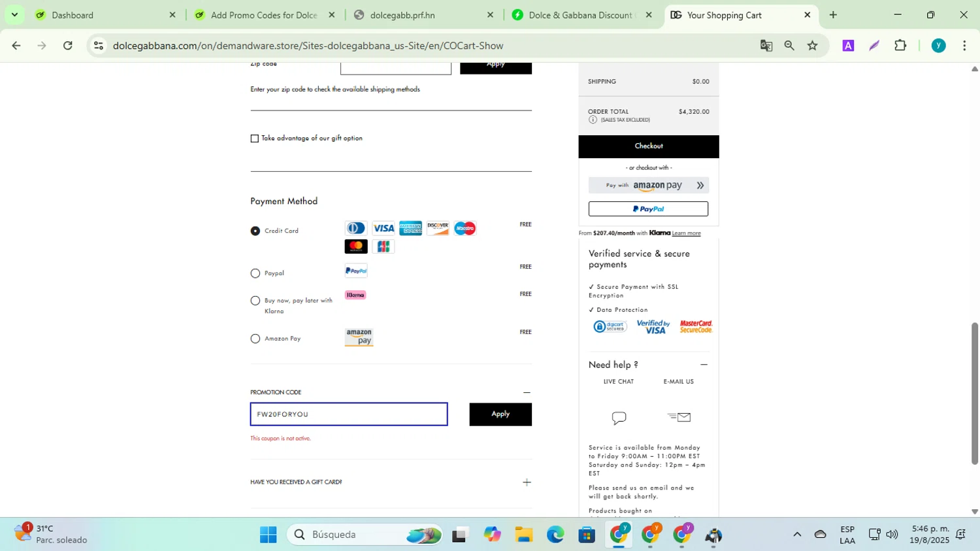Click the zoom magnifier icon in address bar
Viewport: 980px width, 551px height.
pyautogui.click(x=789, y=46)
